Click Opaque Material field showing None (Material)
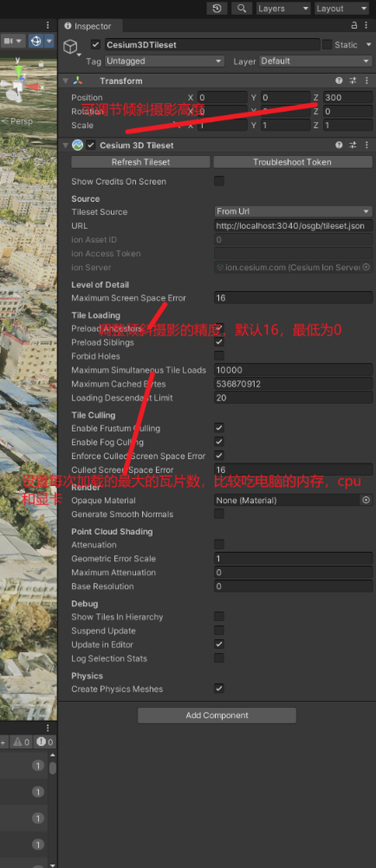Screen dimensions: 376x868 pyautogui.click(x=288, y=500)
